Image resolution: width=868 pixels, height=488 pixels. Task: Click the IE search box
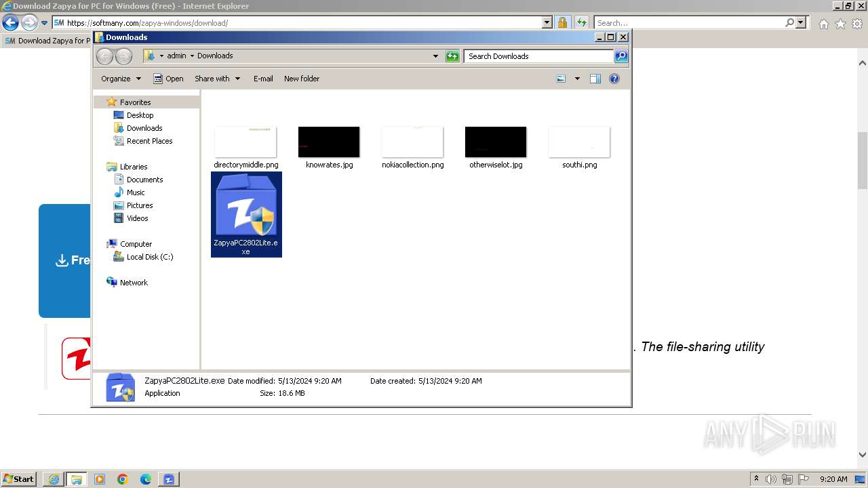click(x=689, y=22)
